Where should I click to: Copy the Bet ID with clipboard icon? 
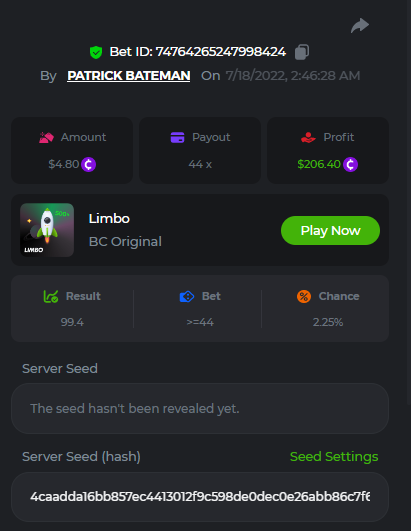coord(302,52)
